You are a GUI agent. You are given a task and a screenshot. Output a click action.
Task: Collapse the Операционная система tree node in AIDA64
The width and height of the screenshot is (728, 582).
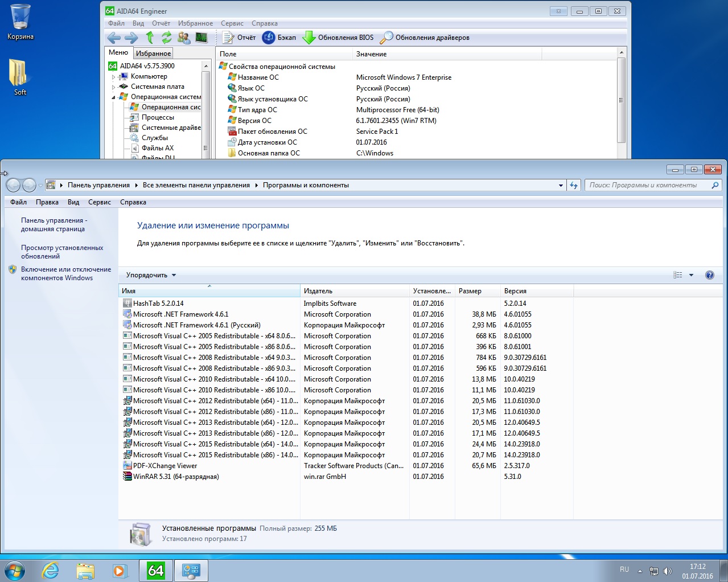(113, 97)
